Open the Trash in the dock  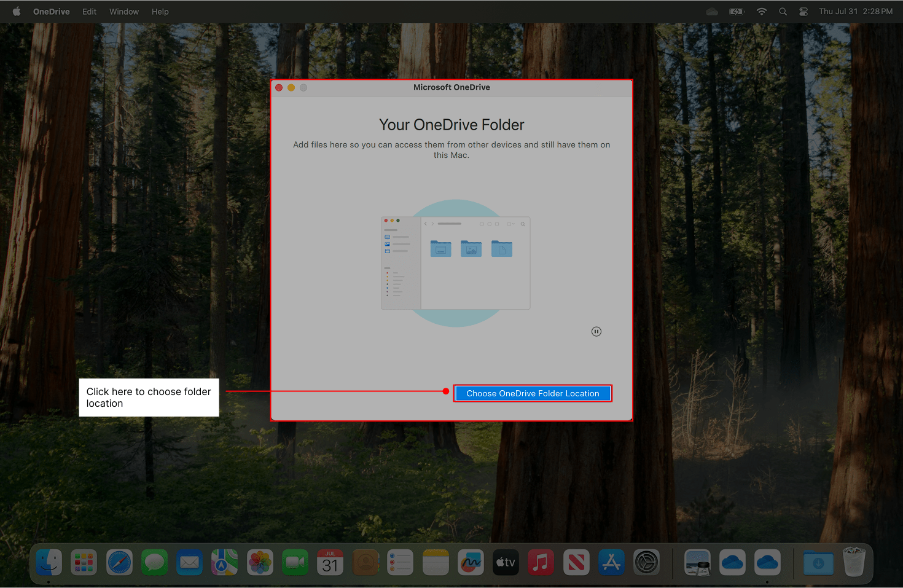(854, 562)
